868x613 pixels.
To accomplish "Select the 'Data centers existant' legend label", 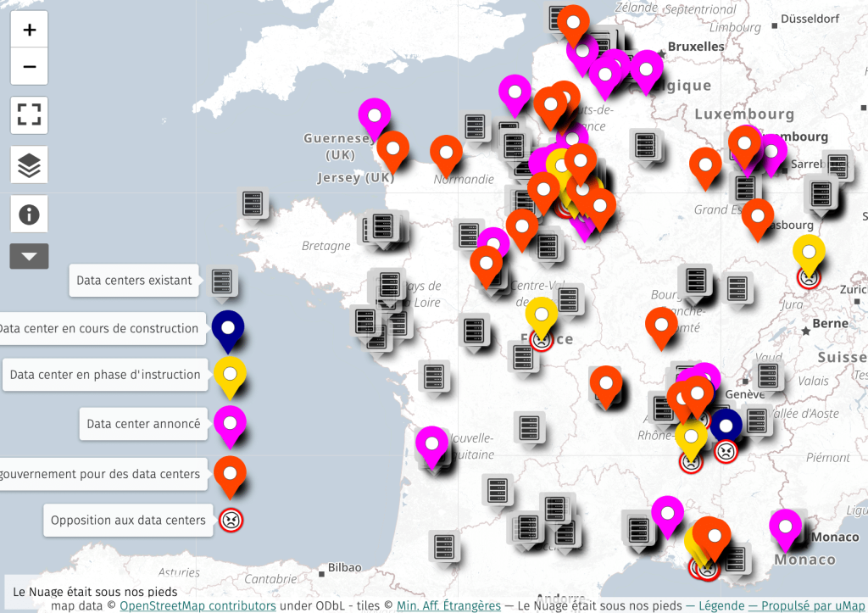I will click(134, 281).
